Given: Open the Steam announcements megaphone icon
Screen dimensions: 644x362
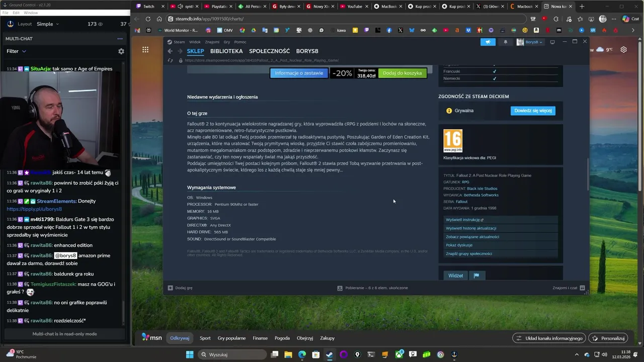Looking at the screenshot, I should pos(488,42).
